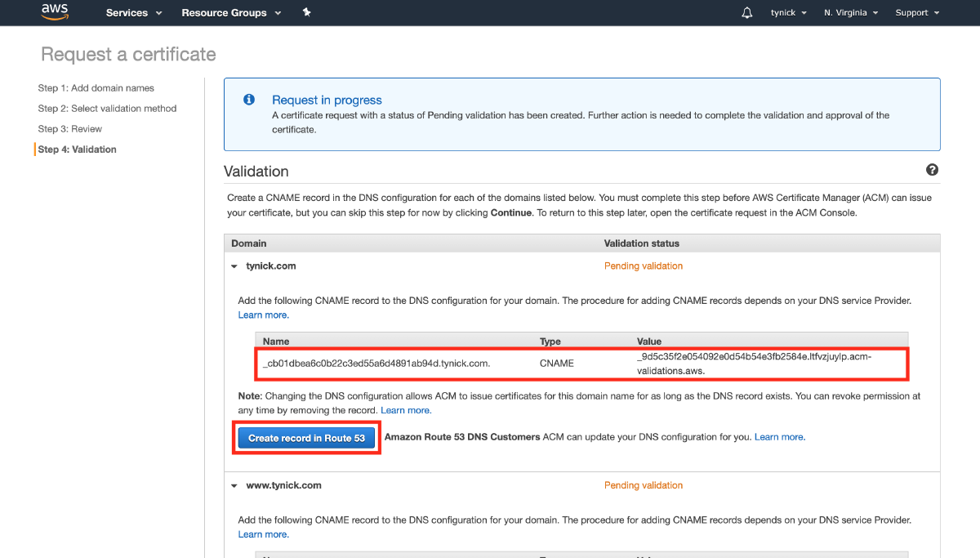Screen dimensions: 980x558
Task: Open the notifications bell icon
Action: 747,13
